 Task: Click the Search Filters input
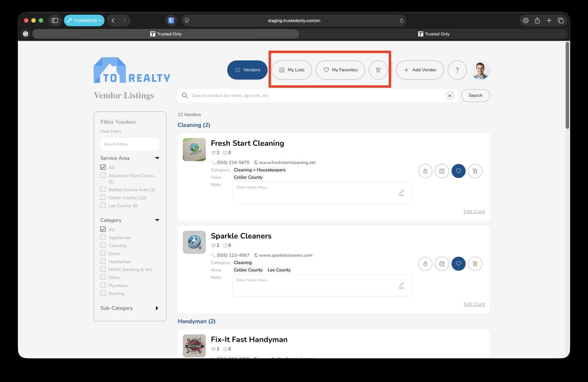pos(130,144)
